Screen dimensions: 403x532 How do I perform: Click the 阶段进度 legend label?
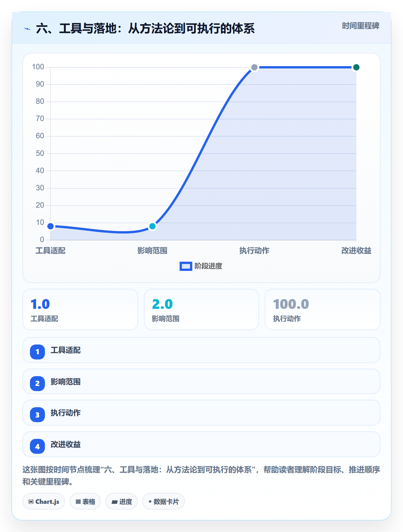click(x=208, y=266)
